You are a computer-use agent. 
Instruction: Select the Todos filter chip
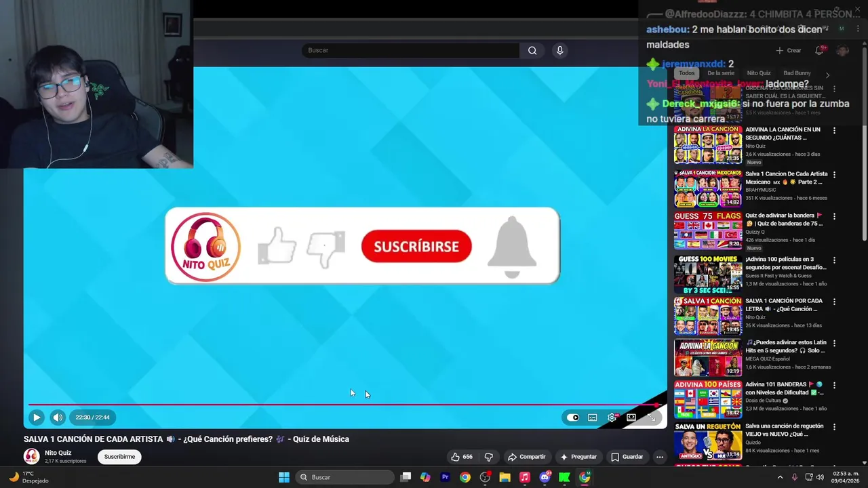coord(687,73)
